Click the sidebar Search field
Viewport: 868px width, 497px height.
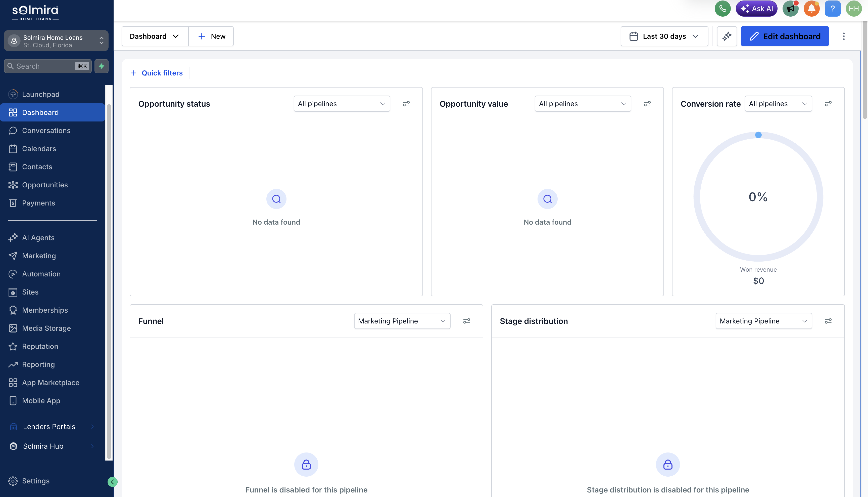tap(47, 66)
